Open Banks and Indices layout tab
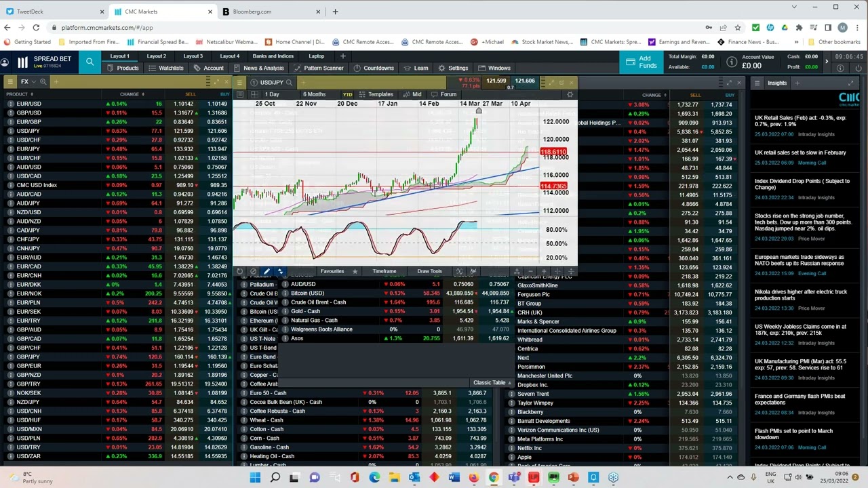 (x=273, y=56)
